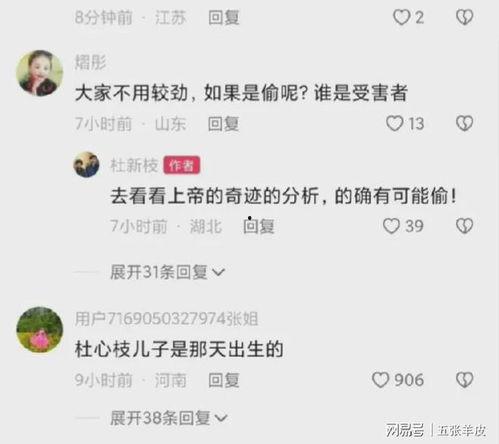Open avatar of 用户7169050327974张姐
Image resolution: width=499 pixels, height=444 pixels.
(40, 330)
